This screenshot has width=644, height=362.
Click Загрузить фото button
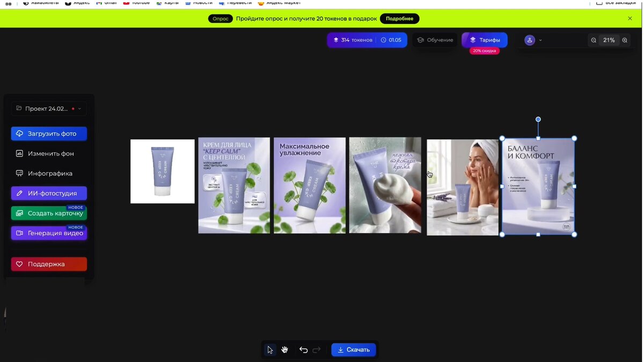click(x=49, y=134)
